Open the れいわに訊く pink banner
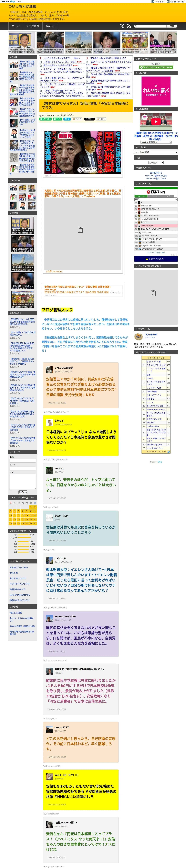186x868 pixels. click(x=156, y=91)
